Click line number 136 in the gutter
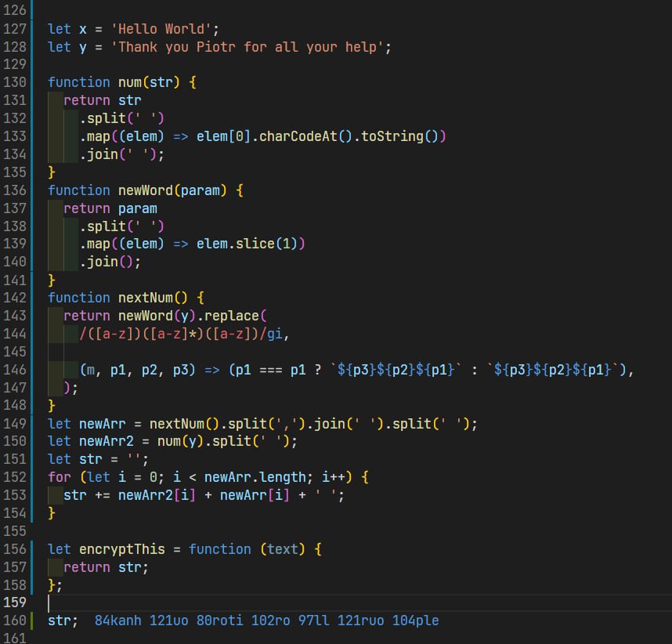Screen dimensions: 672x644 15,190
